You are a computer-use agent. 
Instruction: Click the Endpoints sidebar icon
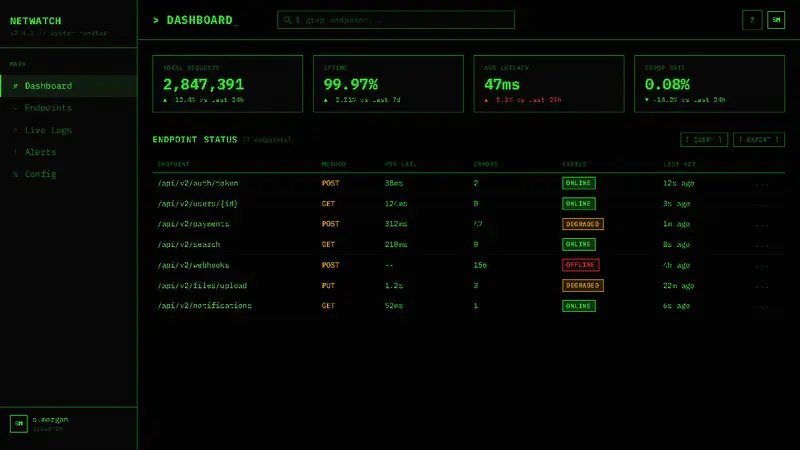15,108
